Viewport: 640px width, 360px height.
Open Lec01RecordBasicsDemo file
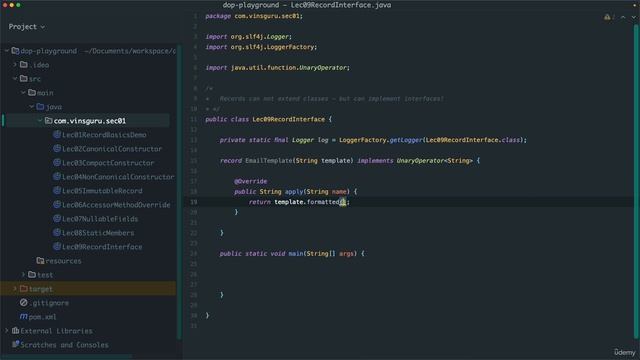[x=104, y=135]
